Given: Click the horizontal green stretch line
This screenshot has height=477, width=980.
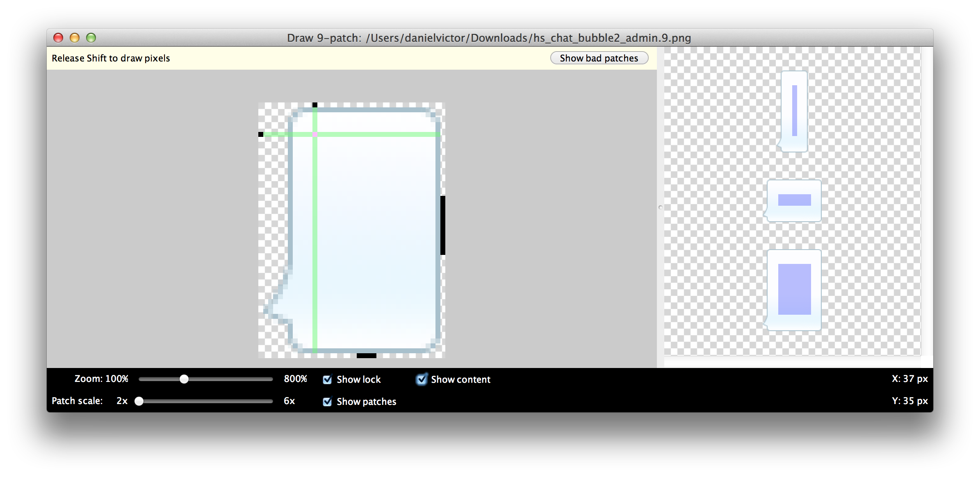Looking at the screenshot, I should (x=390, y=134).
